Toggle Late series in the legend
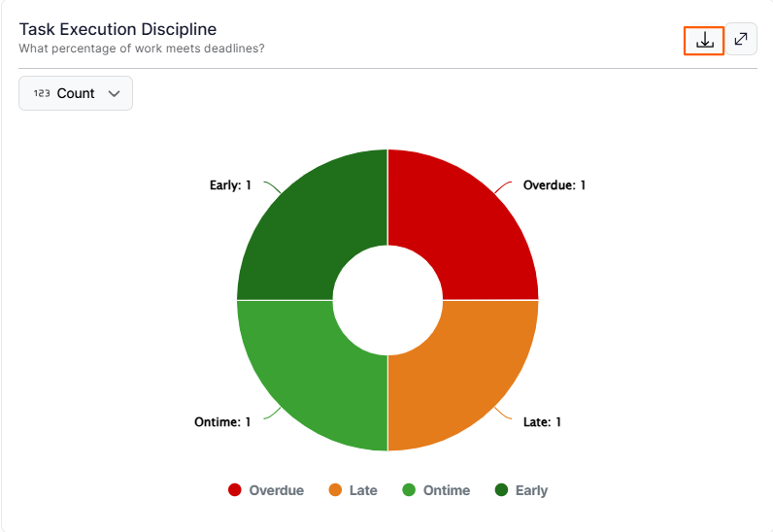The width and height of the screenshot is (773, 532). click(x=362, y=490)
